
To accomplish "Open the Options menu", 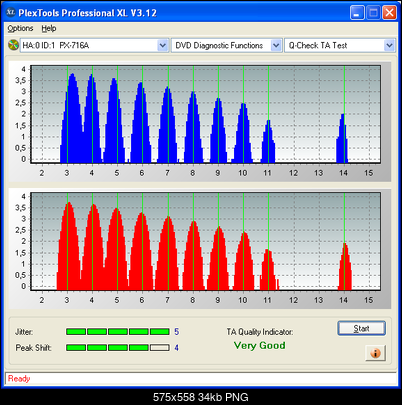I will coord(21,29).
